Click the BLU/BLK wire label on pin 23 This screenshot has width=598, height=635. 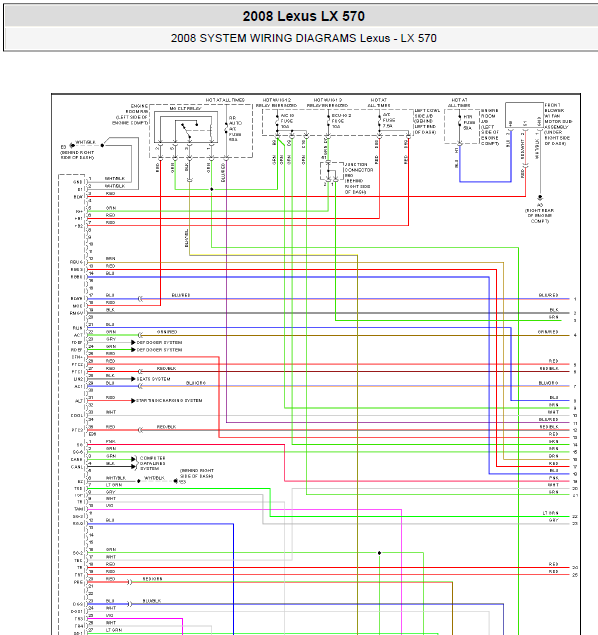(x=151, y=601)
